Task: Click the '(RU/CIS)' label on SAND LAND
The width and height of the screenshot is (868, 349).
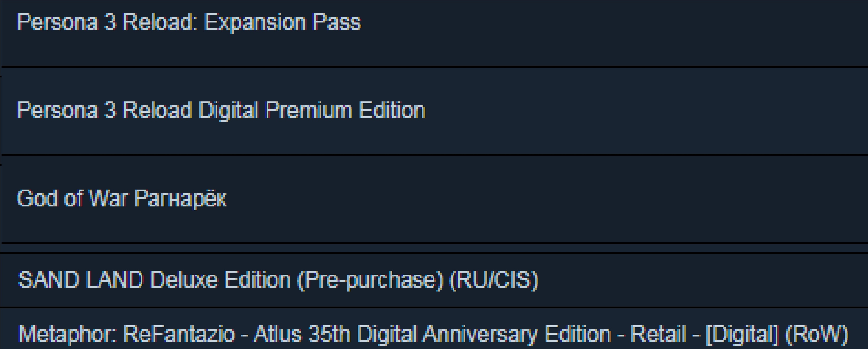Action: pos(494,280)
